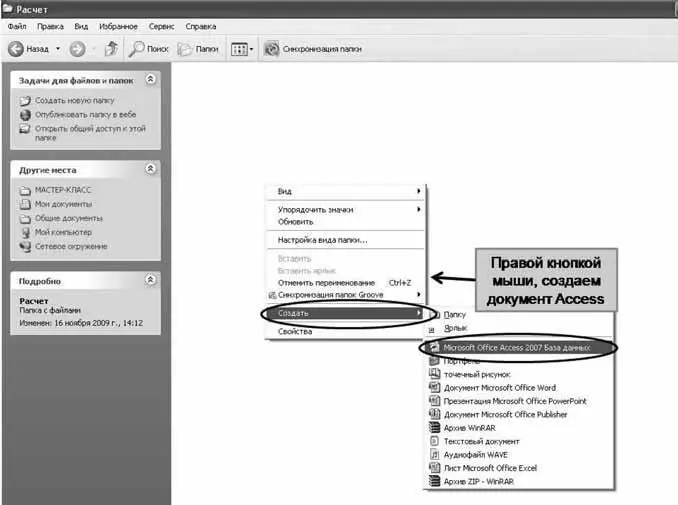Click the ZIP WinRAR archive icon
Screen dimensions: 678x505
[434, 481]
